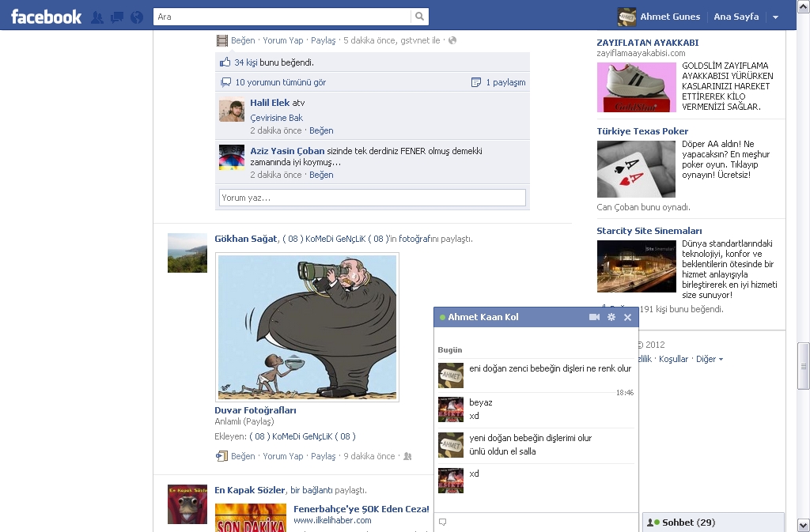810x532 pixels.
Task: Click the share note icon beside 1 paylaşım
Action: click(475, 82)
